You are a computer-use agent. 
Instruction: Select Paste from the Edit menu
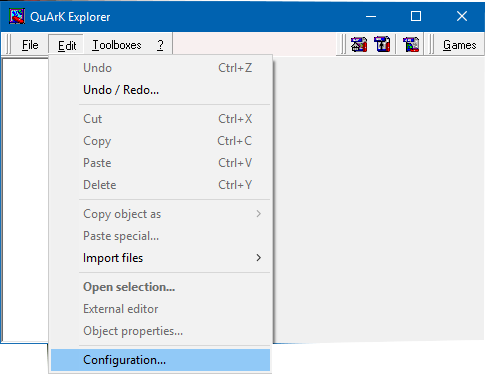(161, 163)
